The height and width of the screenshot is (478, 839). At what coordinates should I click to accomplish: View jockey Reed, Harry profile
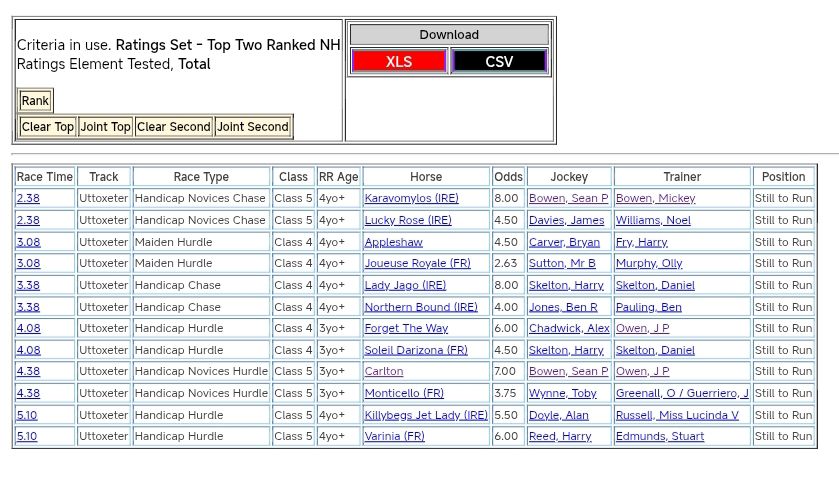click(560, 436)
